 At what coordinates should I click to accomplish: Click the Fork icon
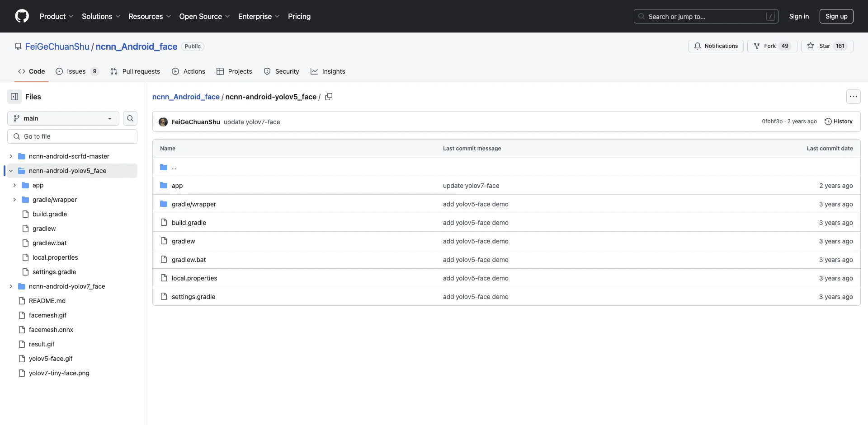[x=757, y=46]
